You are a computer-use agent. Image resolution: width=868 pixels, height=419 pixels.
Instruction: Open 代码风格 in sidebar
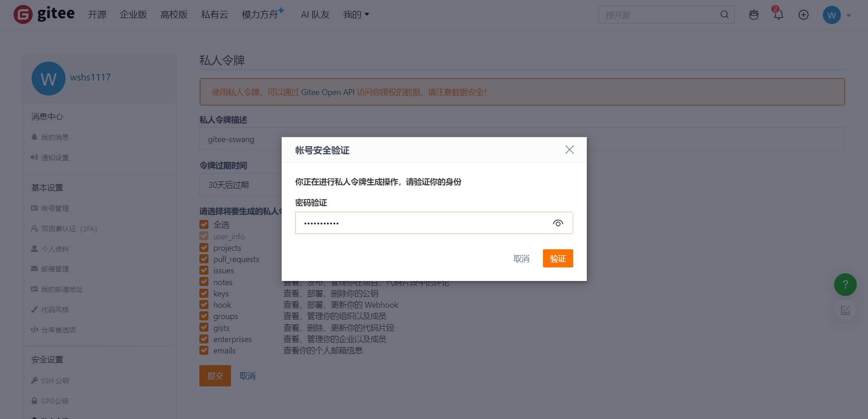click(x=50, y=309)
